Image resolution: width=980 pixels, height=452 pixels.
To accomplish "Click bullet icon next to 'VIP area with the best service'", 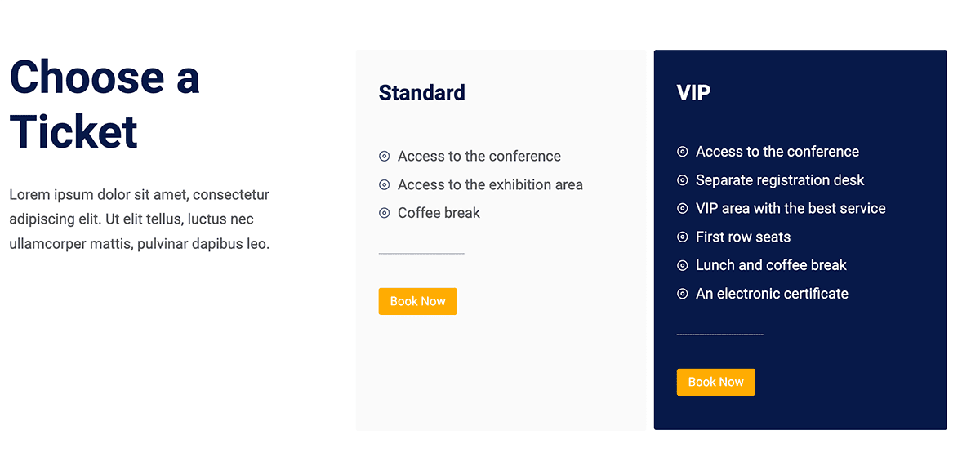I will [x=683, y=209].
